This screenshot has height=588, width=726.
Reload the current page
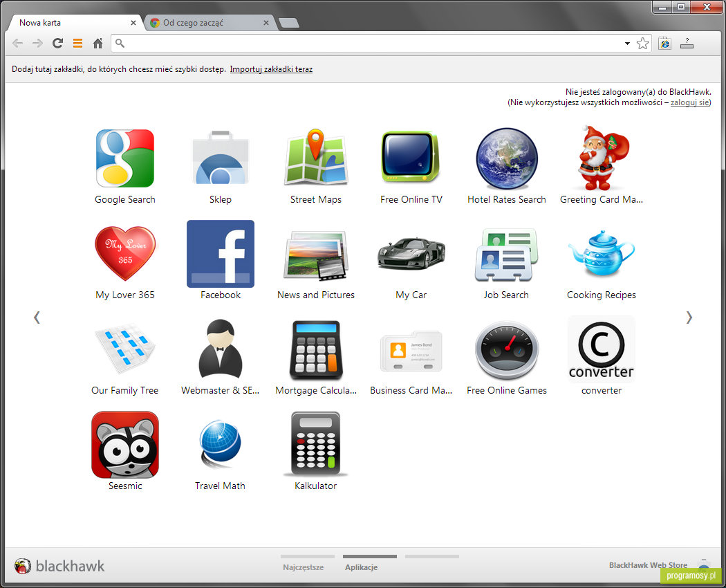coord(57,44)
